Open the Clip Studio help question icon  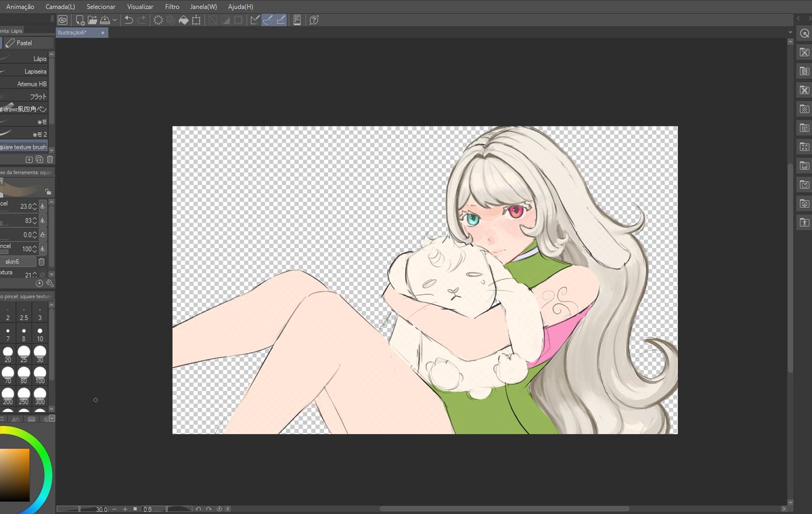click(314, 20)
